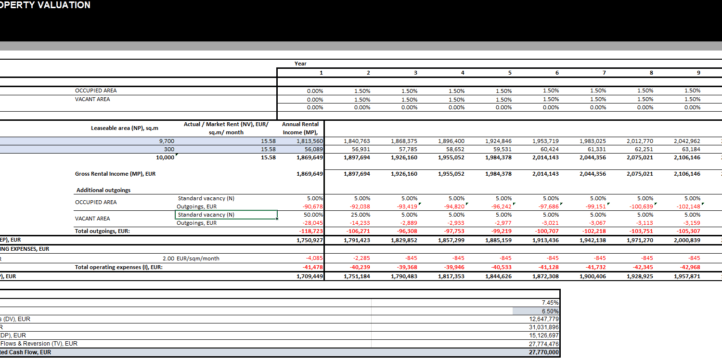The image size is (722, 361).
Task: Select the cell with value '-42,968'
Action: (690, 267)
